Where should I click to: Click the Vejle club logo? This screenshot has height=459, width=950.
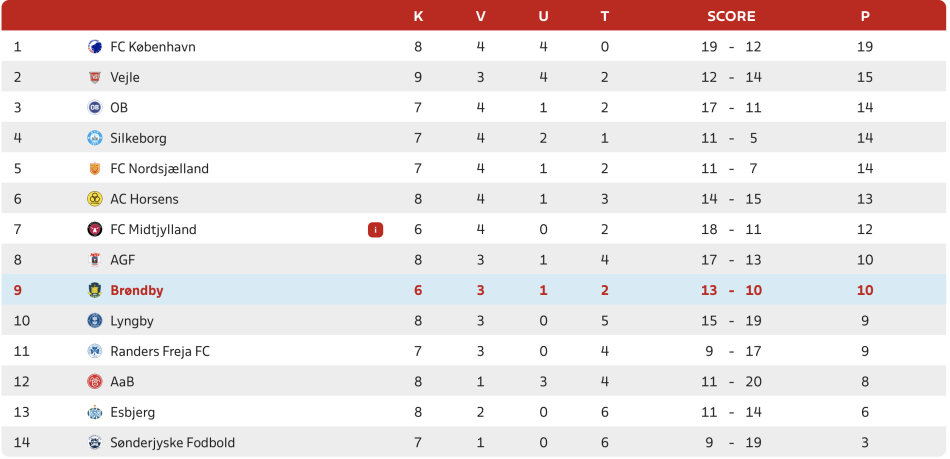click(x=95, y=77)
